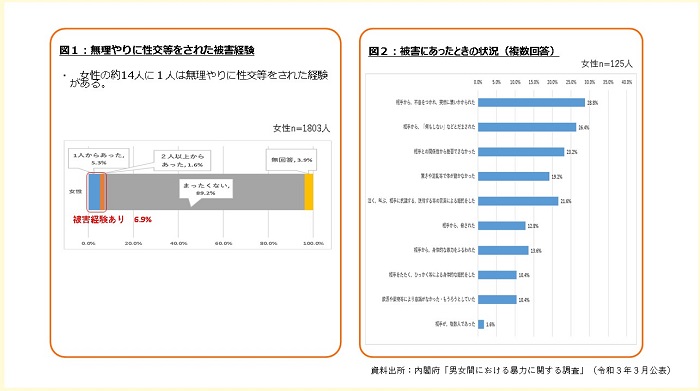Screen dimensions: 700x391
Task: Click the '80.0%' tick on Figure 1 axis
Action: tap(268, 243)
